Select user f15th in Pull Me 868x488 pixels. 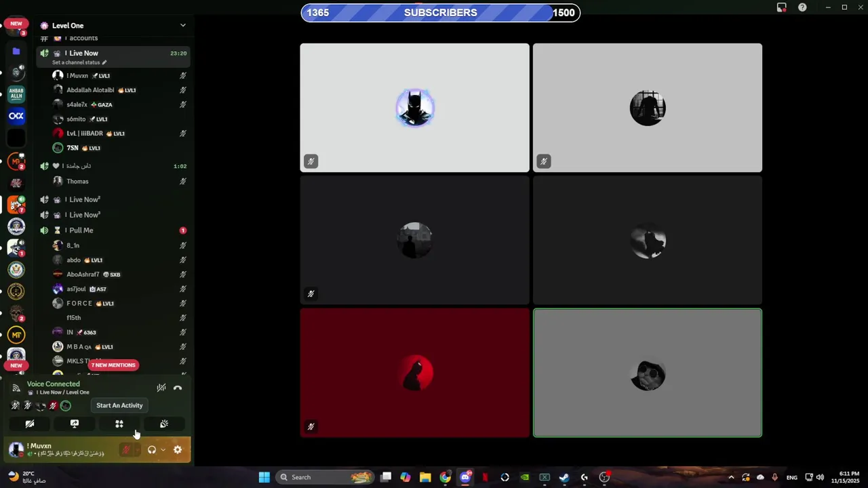point(119,318)
